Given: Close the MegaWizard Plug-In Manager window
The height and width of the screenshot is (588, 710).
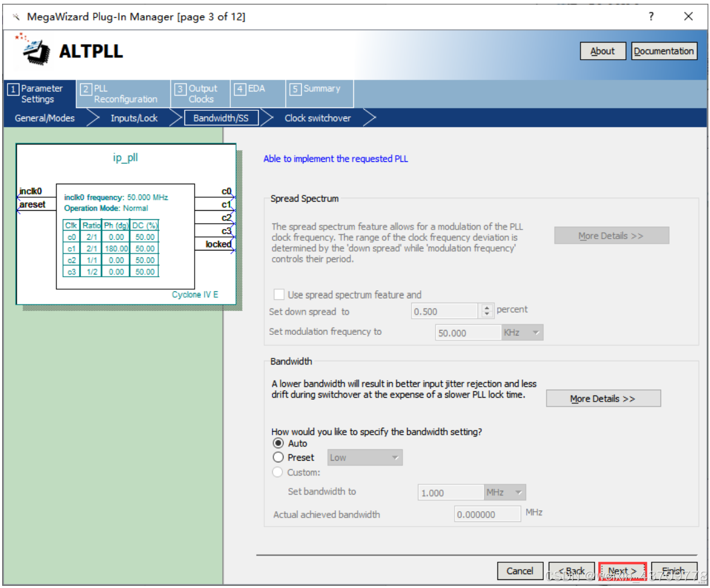Looking at the screenshot, I should click(688, 16).
